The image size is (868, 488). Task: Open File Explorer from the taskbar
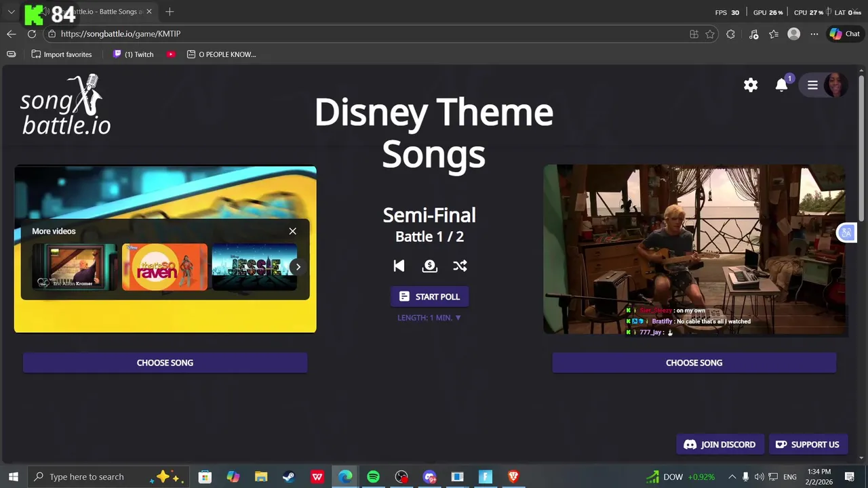click(261, 476)
